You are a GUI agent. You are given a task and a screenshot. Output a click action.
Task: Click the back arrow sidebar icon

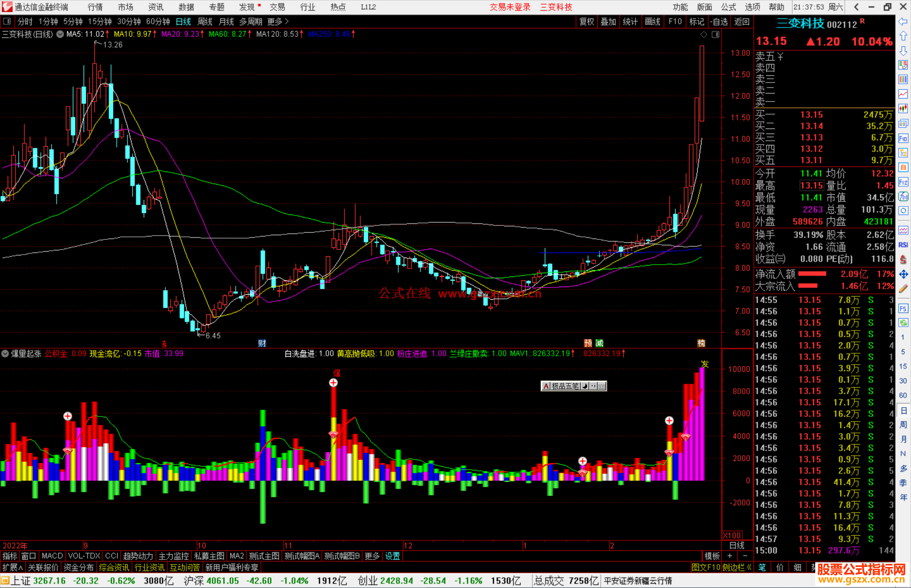click(903, 21)
